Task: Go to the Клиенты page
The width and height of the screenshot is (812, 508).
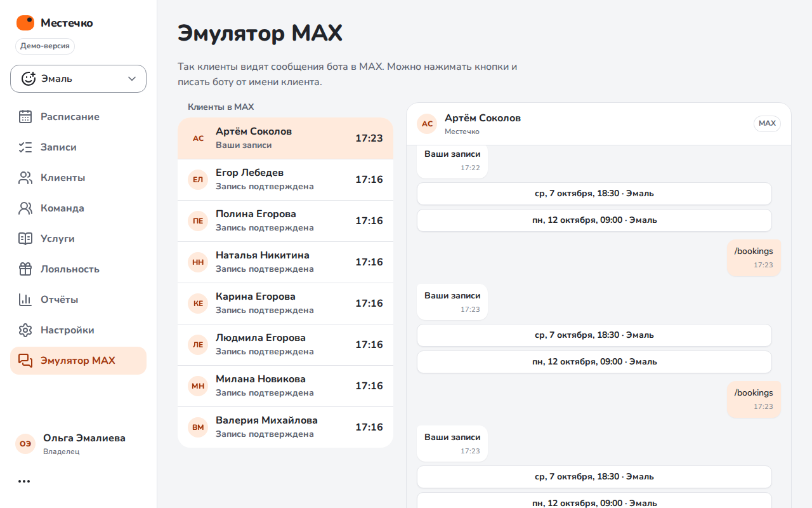Action: [78, 178]
